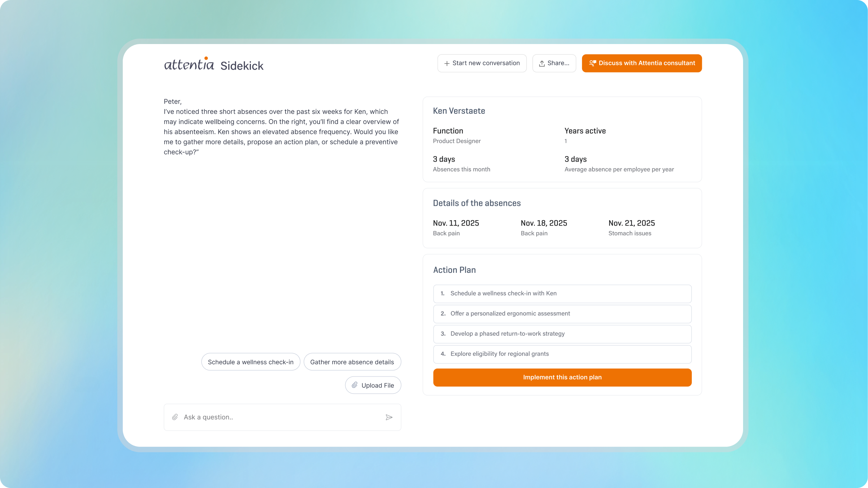Click the plus icon for new conversation

point(447,64)
